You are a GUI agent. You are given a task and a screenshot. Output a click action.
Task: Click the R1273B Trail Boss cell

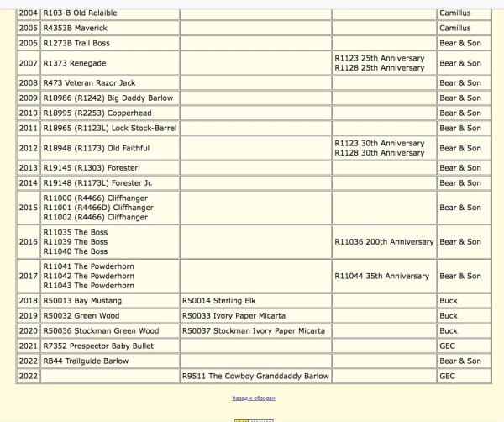click(110, 43)
